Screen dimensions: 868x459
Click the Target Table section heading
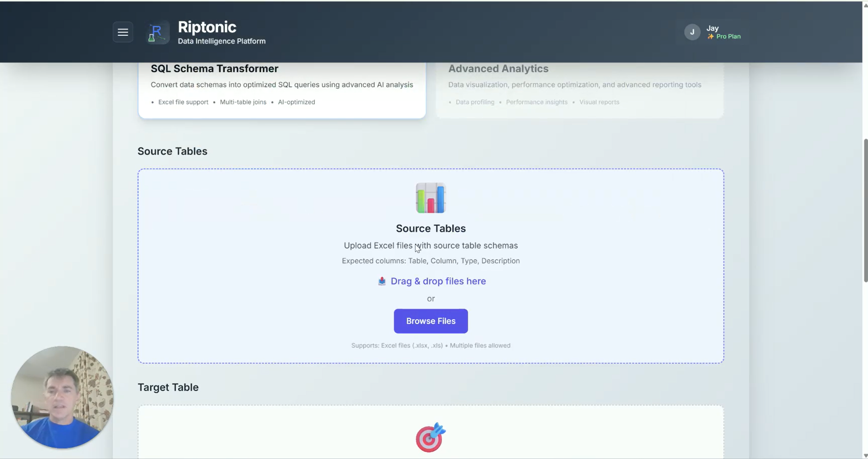(168, 387)
